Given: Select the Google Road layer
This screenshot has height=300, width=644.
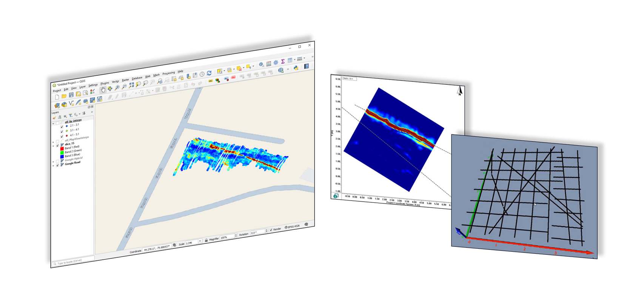Looking at the screenshot, I should pyautogui.click(x=72, y=163).
